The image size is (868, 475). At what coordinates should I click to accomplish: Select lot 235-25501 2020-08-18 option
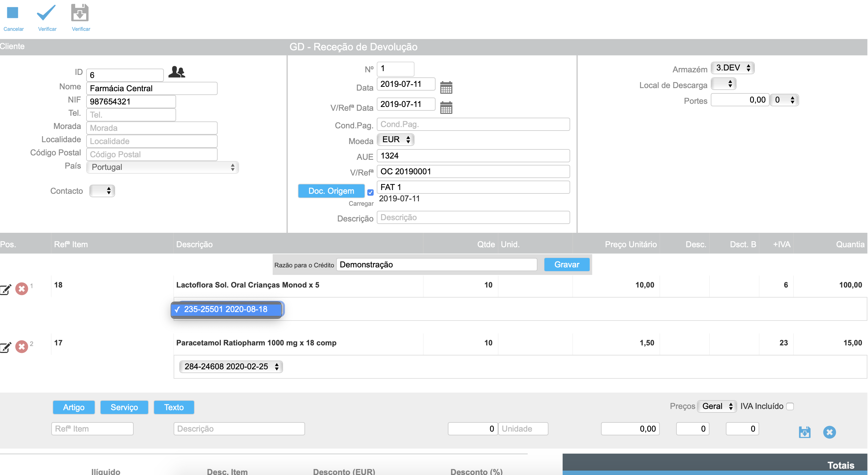pos(226,310)
